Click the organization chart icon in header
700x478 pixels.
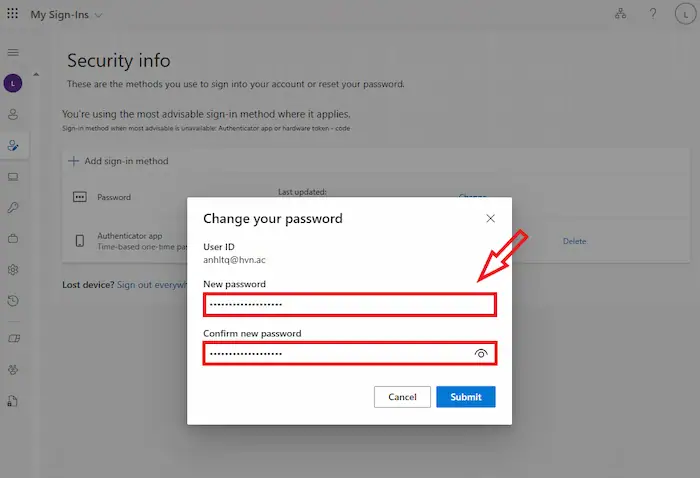[620, 15]
